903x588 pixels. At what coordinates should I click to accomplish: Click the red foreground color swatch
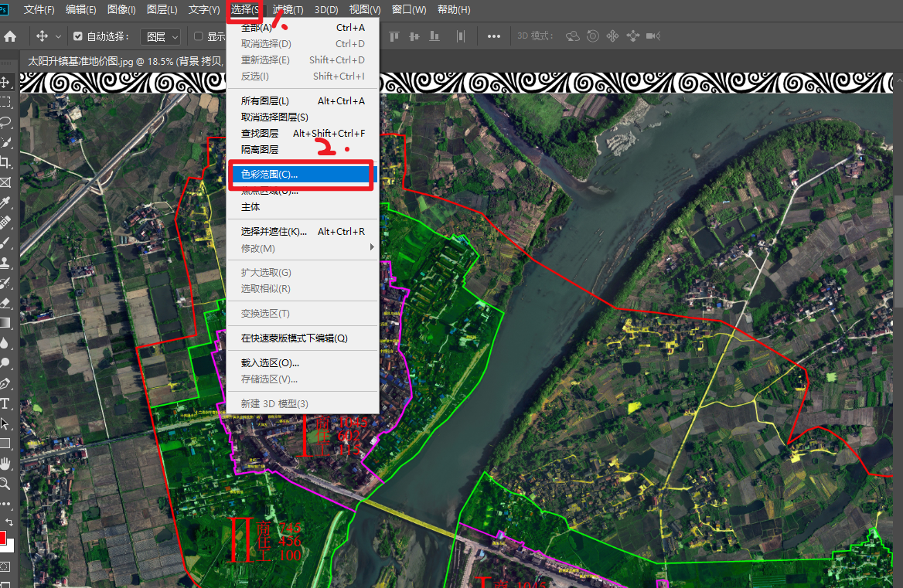click(x=2, y=537)
